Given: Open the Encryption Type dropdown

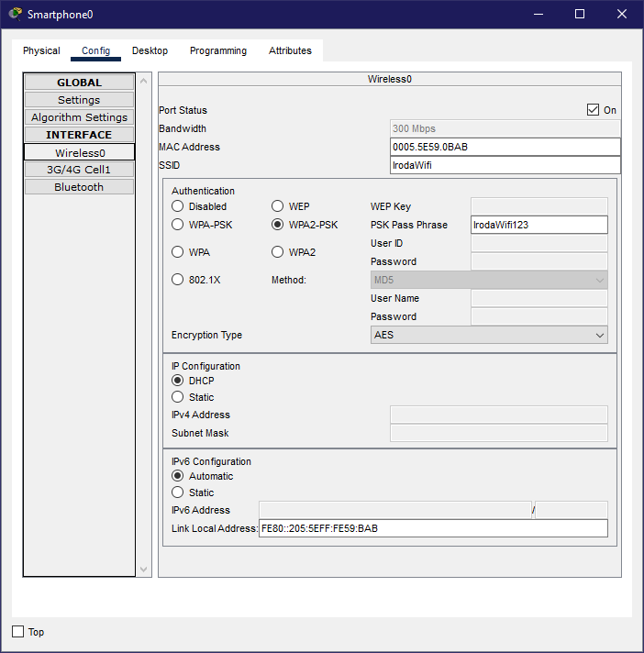Looking at the screenshot, I should pos(489,336).
